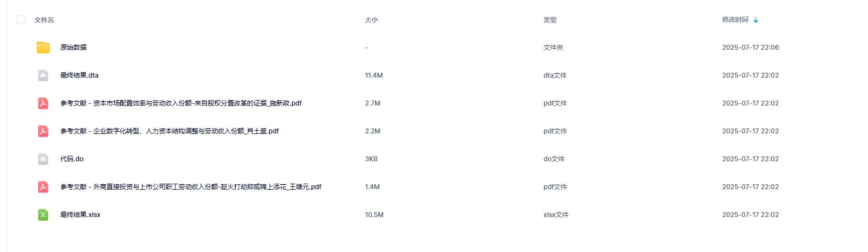
Task: Sort files by 修改时间 column header
Action: point(735,20)
